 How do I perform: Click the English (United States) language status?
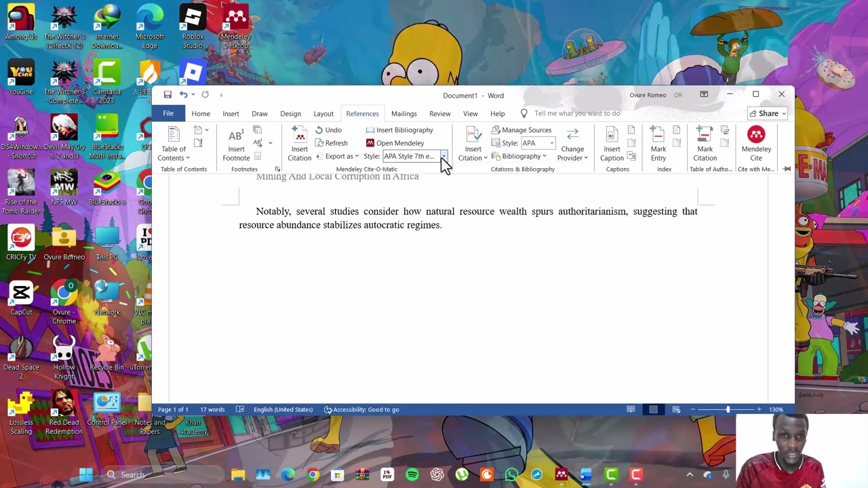click(x=283, y=409)
